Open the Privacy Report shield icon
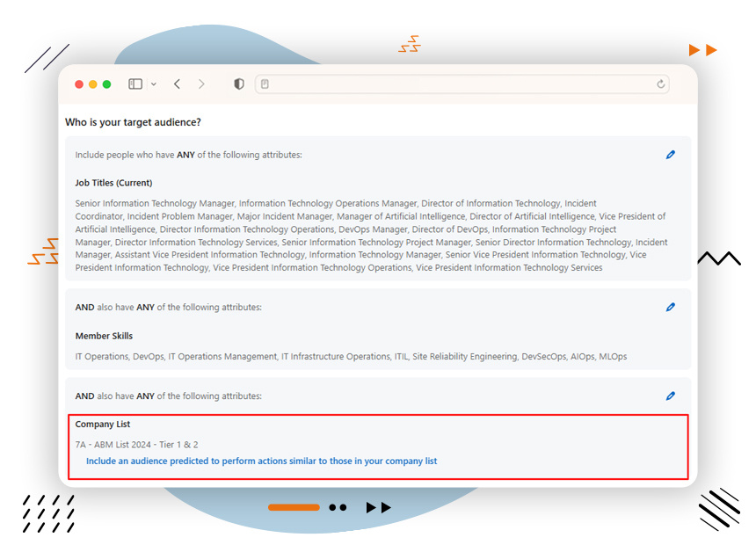Image resolution: width=756 pixels, height=552 pixels. click(x=237, y=84)
